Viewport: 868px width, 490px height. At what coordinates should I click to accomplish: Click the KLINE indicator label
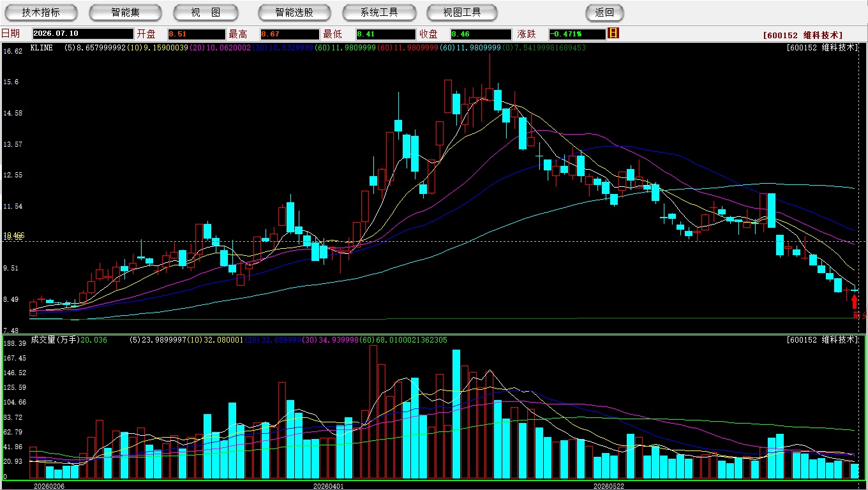41,47
